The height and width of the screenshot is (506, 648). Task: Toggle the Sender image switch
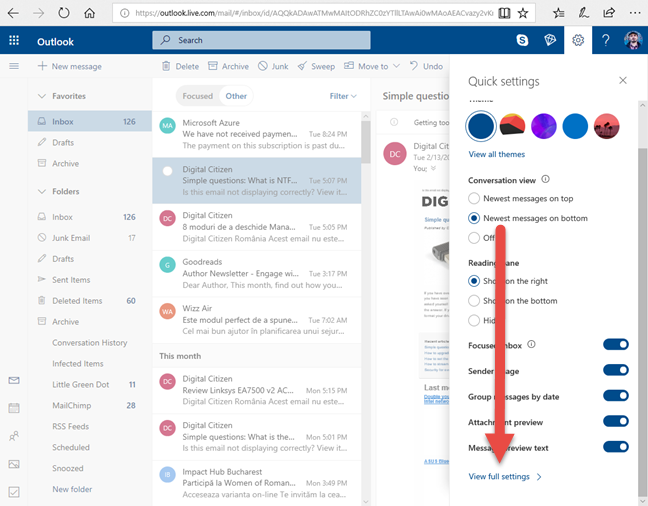tap(616, 370)
